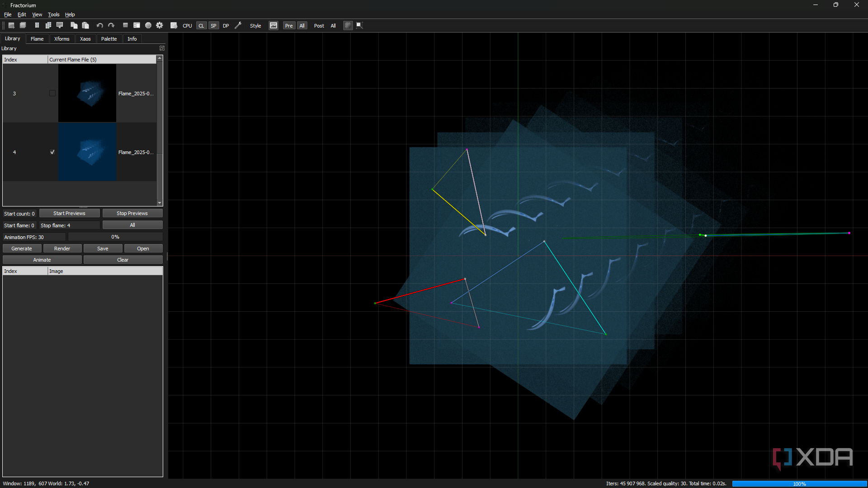This screenshot has width=868, height=488.
Task: Open the Tools menu
Action: 54,14
